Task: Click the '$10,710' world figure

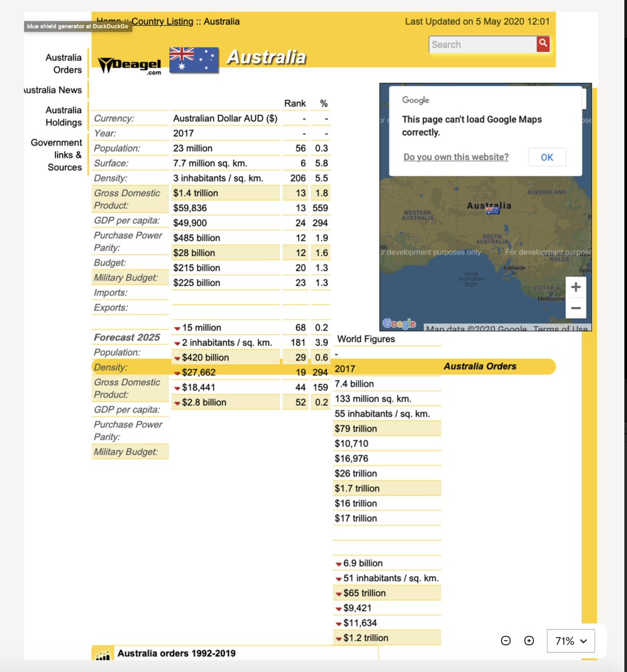Action: coord(351,444)
